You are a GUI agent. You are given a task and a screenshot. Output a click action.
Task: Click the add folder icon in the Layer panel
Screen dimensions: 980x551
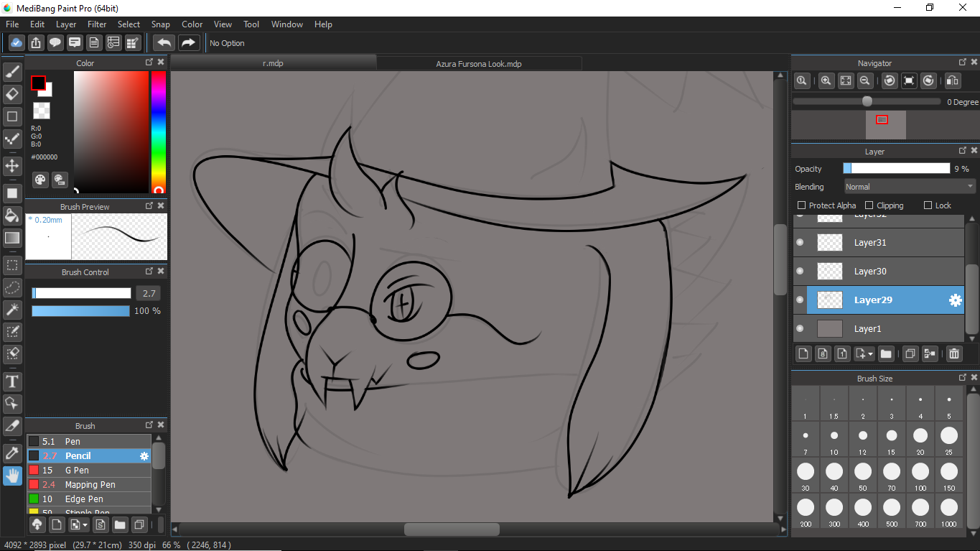pos(886,353)
